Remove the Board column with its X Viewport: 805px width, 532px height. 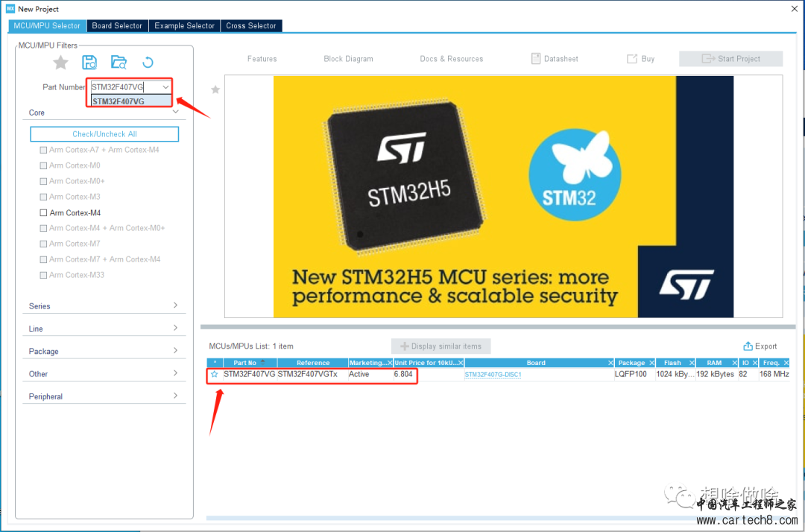click(610, 363)
